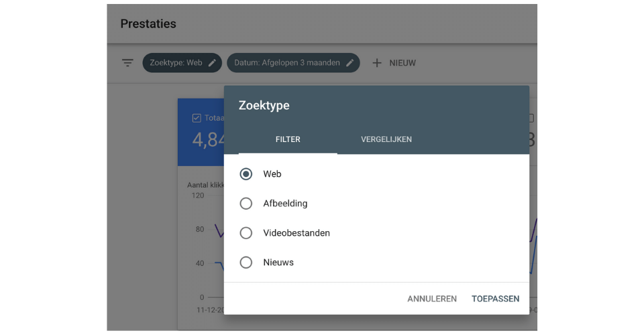Click the Nieuws label text
The image size is (644, 335).
pyautogui.click(x=278, y=263)
